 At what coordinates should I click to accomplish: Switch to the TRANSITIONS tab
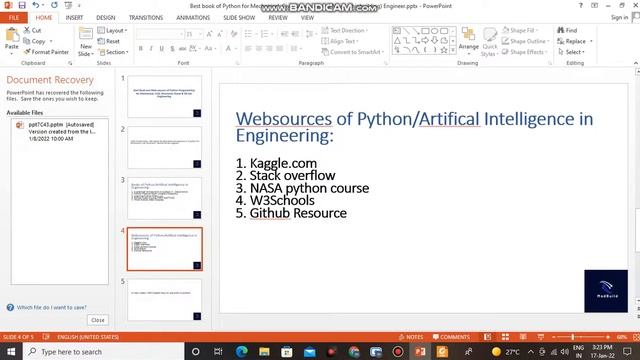tap(146, 18)
